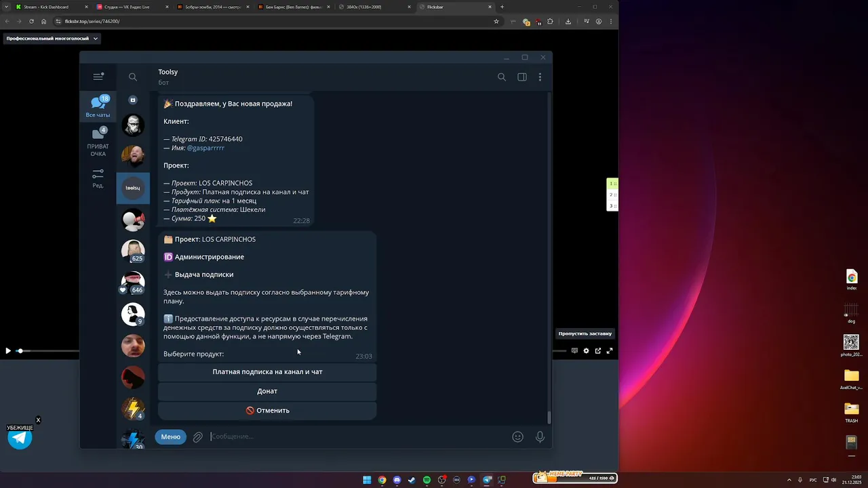Open Toolsy chat three-dot menu

click(540, 77)
